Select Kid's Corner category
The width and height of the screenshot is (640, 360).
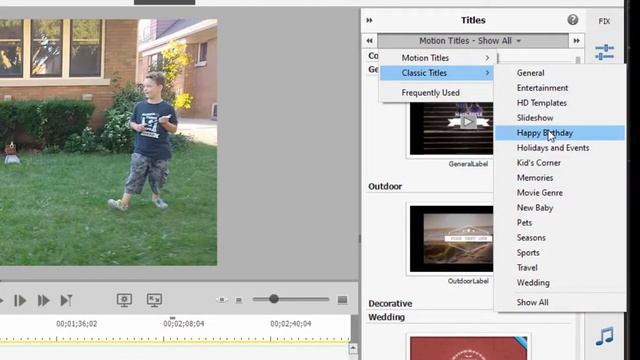pyautogui.click(x=560, y=163)
